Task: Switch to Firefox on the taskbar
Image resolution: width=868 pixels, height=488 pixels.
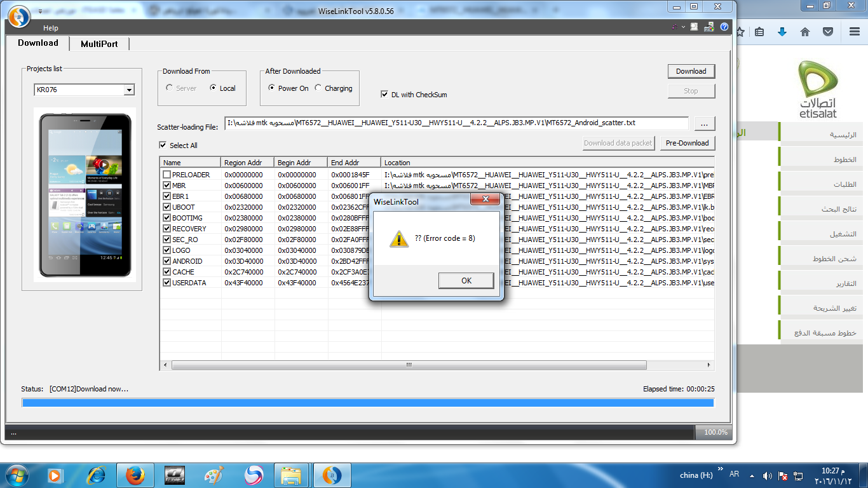Action: pyautogui.click(x=135, y=475)
